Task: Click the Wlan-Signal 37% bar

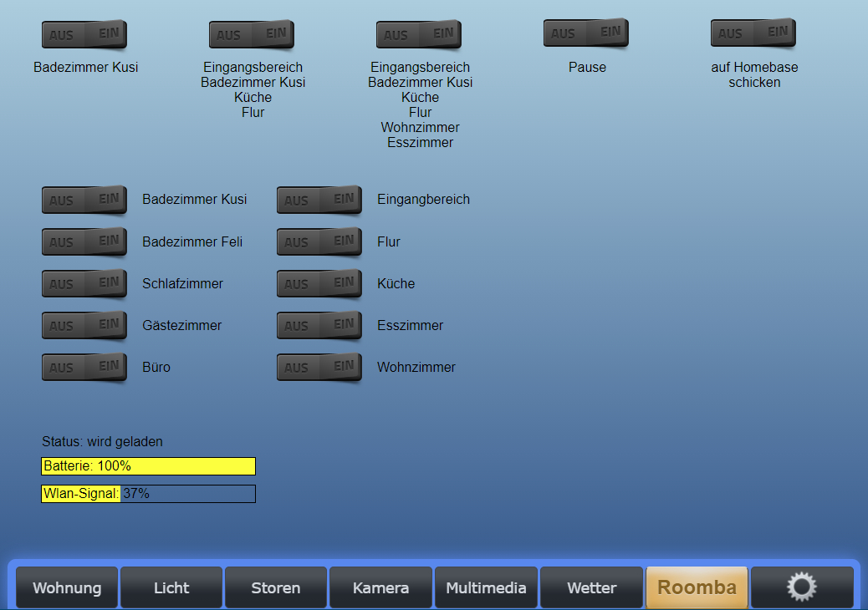Action: [148, 494]
